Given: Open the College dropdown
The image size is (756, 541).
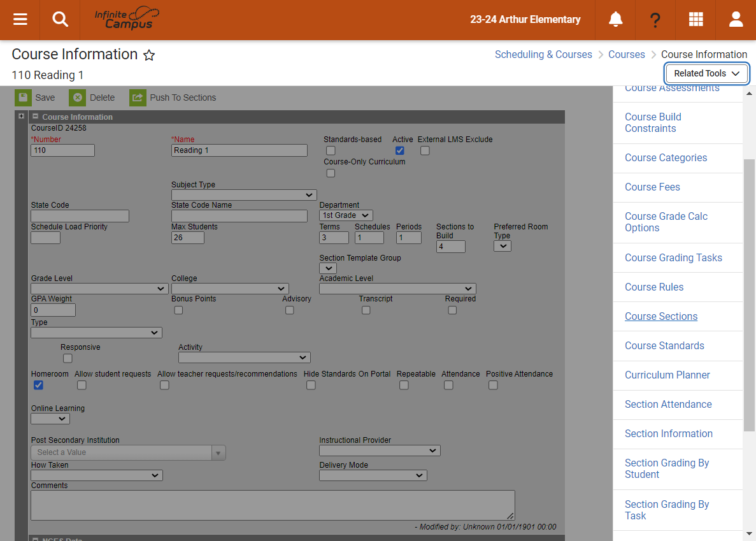Looking at the screenshot, I should point(230,288).
